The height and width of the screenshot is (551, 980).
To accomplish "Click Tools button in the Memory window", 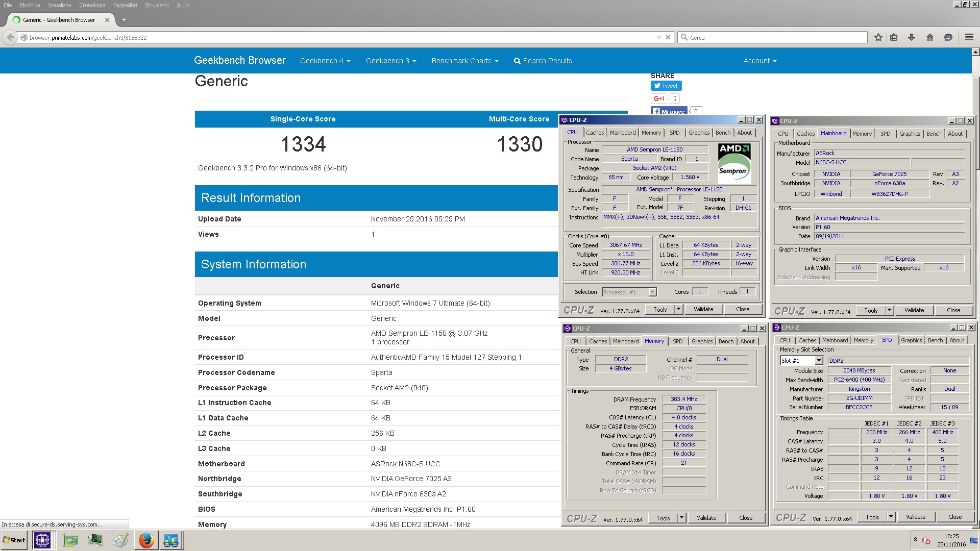I will pyautogui.click(x=663, y=518).
